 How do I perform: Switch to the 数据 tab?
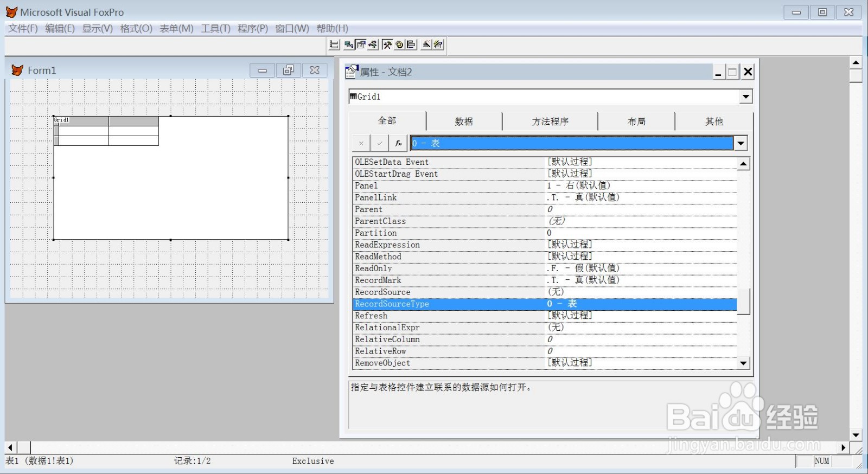pyautogui.click(x=464, y=121)
